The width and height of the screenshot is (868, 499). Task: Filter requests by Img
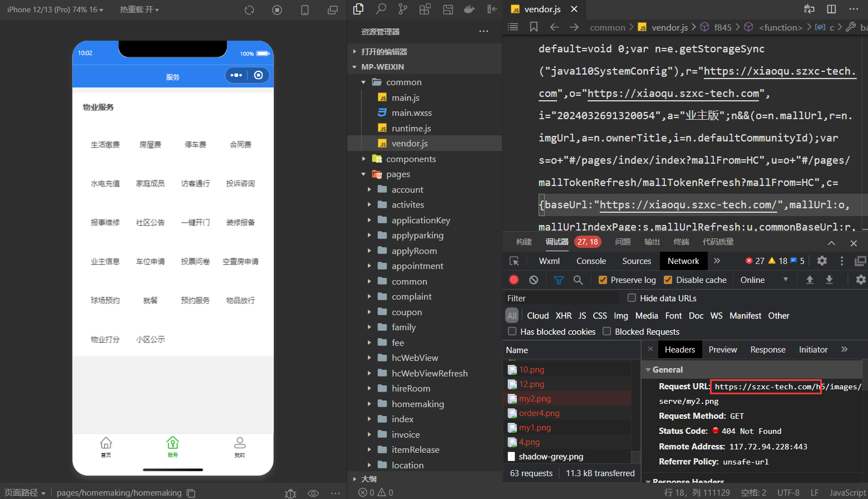621,315
